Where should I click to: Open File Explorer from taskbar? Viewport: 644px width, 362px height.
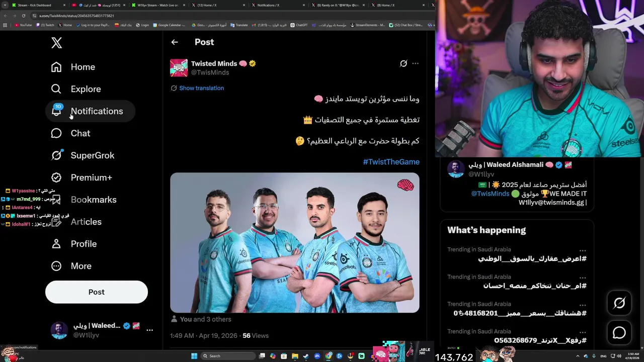click(x=295, y=356)
